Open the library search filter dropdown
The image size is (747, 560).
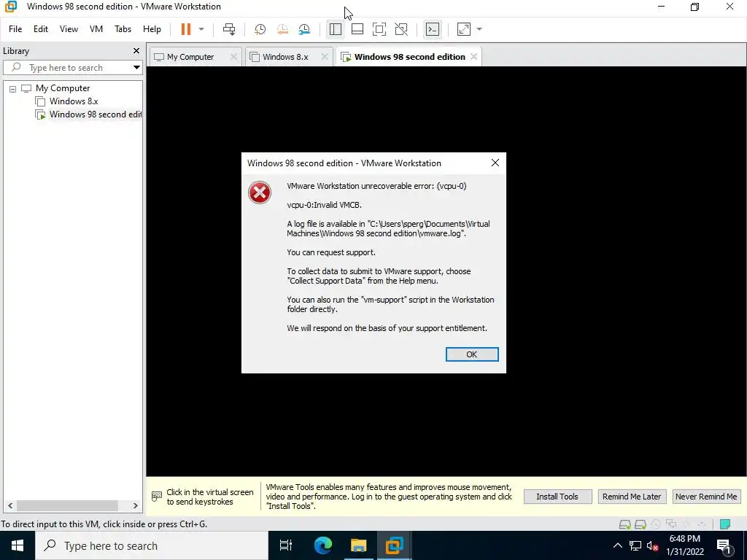[136, 68]
